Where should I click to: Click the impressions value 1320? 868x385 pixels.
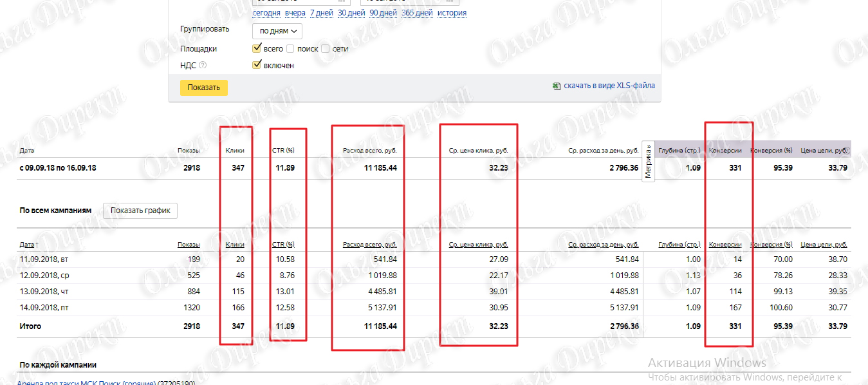[192, 308]
